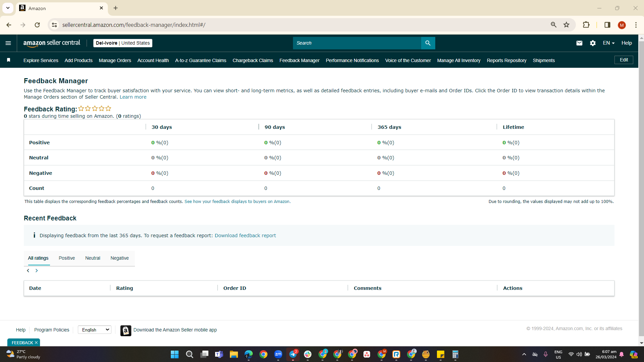Viewport: 644px width, 362px height.
Task: Open Zoom from the taskbar
Action: [x=278, y=354]
